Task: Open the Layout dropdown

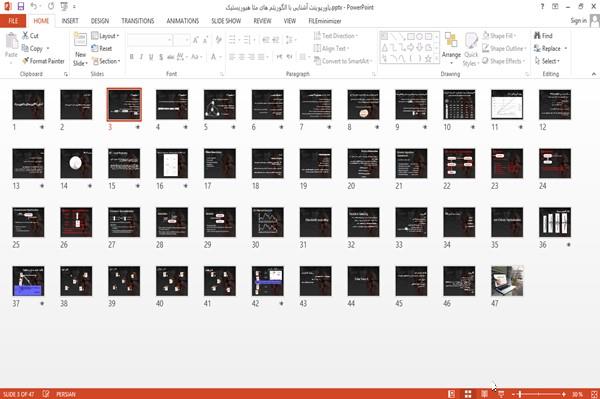Action: tap(105, 36)
